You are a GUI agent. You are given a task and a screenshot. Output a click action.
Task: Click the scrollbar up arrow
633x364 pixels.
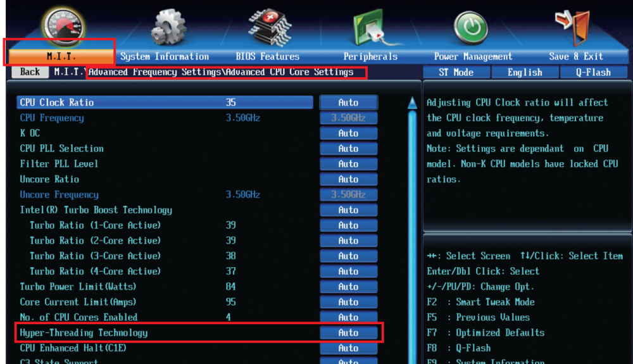click(412, 103)
